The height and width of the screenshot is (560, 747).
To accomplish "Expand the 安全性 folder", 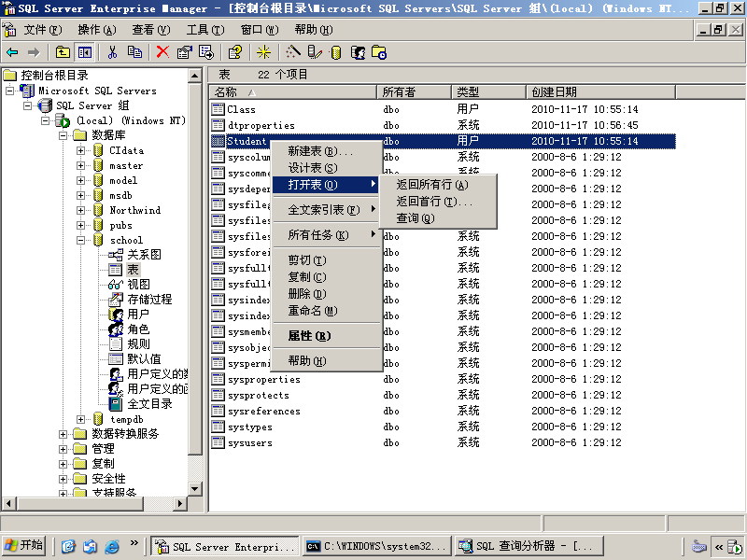I will click(x=63, y=479).
